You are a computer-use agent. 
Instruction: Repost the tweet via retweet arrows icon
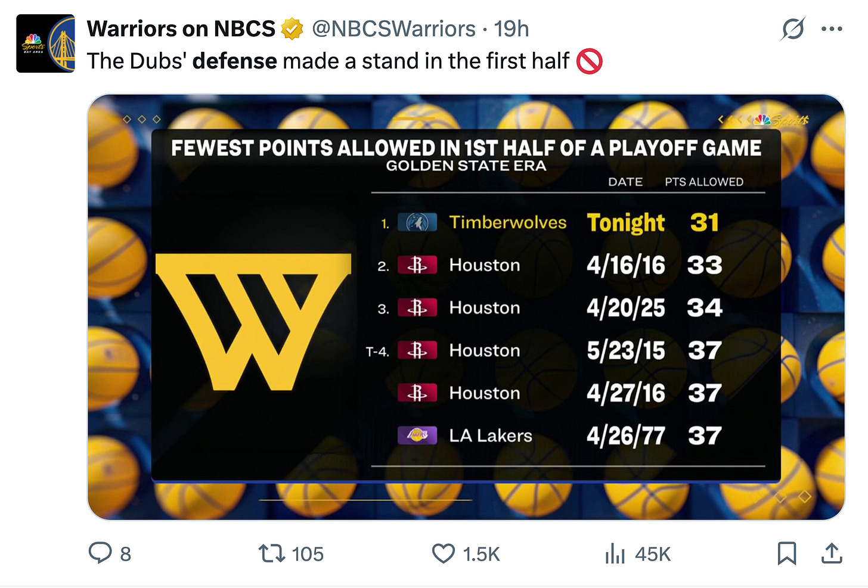[271, 553]
